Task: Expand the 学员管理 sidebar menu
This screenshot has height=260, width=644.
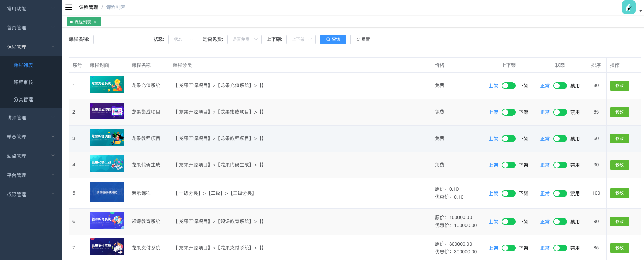Action: (x=31, y=137)
